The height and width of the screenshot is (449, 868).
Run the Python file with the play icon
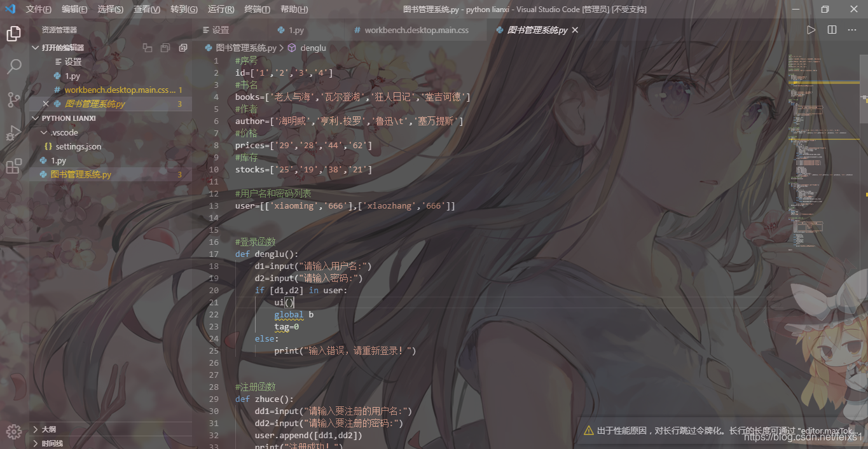pyautogui.click(x=811, y=29)
